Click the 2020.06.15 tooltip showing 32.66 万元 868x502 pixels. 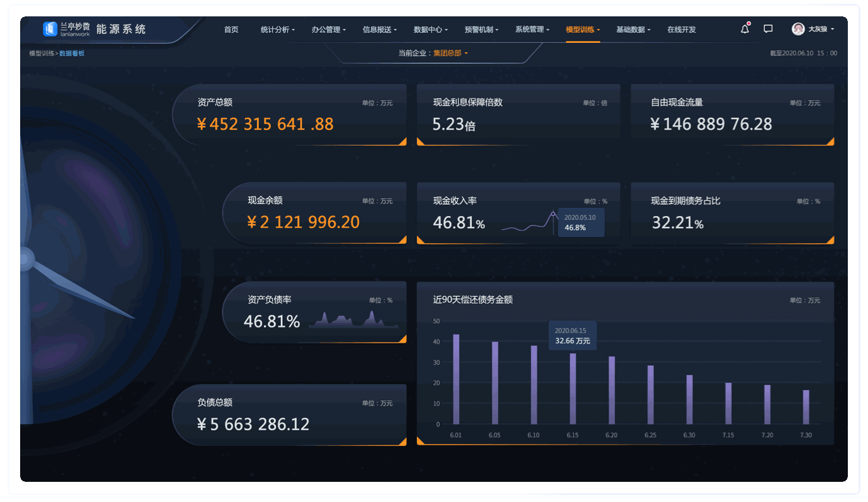click(x=572, y=334)
